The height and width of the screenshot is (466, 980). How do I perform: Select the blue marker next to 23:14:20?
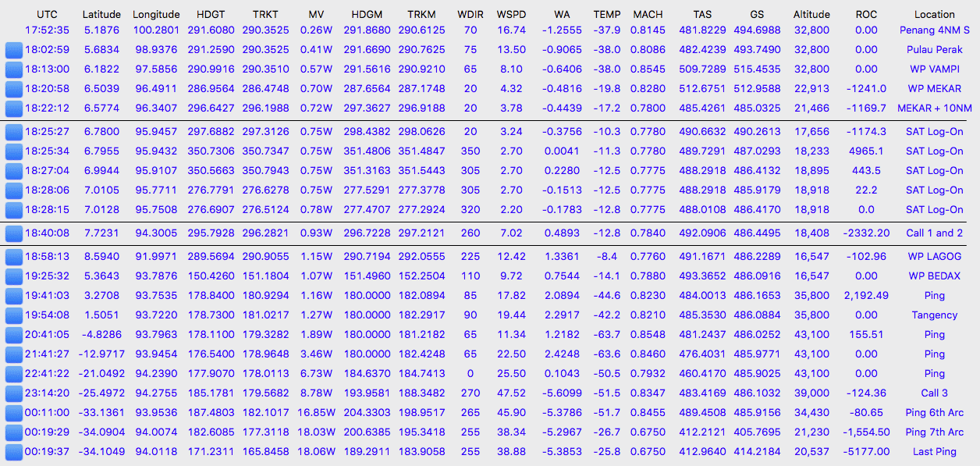pyautogui.click(x=14, y=394)
